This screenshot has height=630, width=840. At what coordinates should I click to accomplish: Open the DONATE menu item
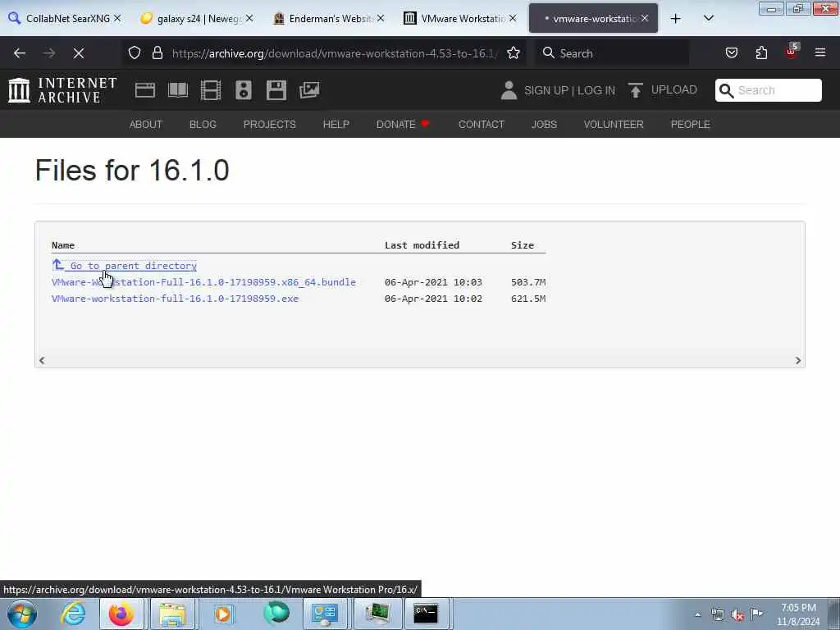point(403,125)
